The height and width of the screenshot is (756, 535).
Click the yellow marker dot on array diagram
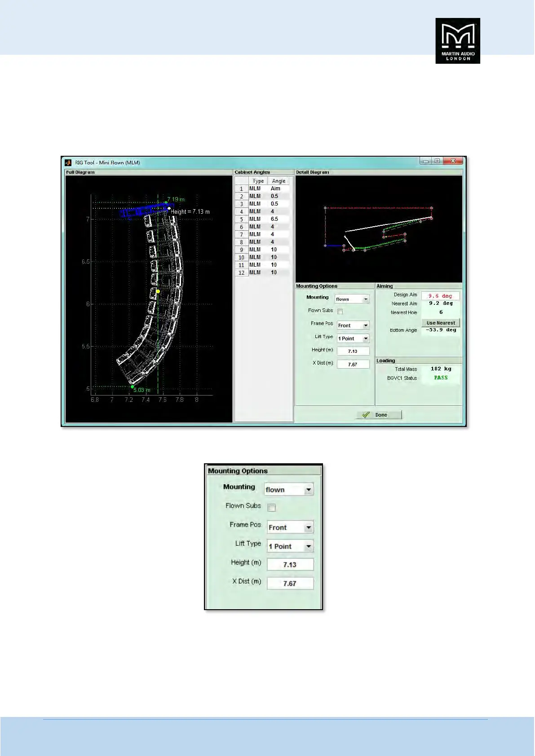pyautogui.click(x=158, y=291)
